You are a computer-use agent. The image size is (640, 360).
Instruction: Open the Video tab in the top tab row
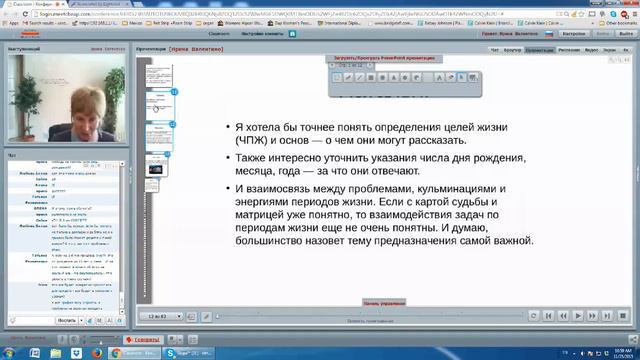[591, 50]
